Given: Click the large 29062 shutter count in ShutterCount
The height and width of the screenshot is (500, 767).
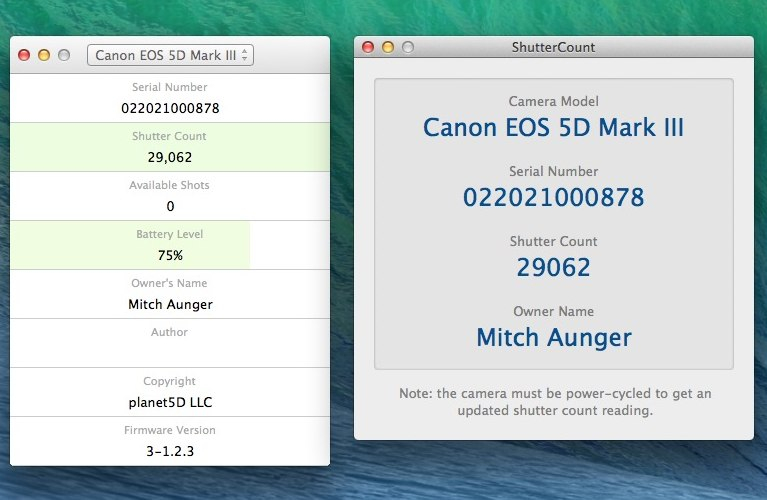Looking at the screenshot, I should 553,267.
